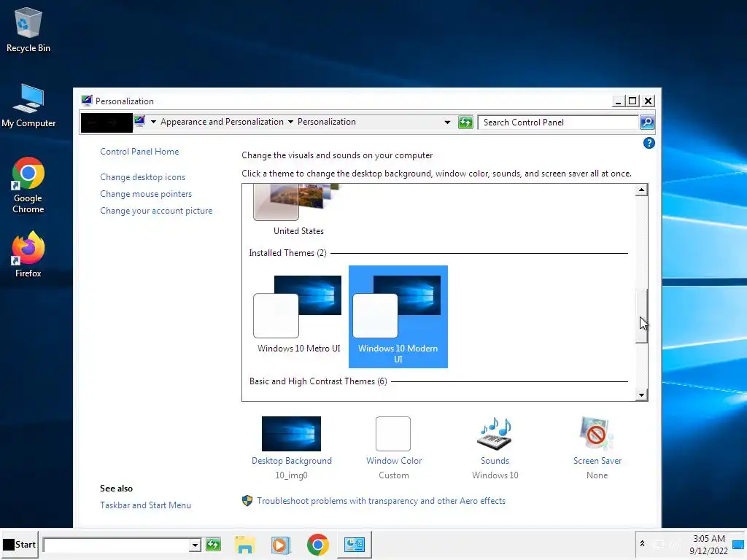Viewport: 747px width, 560px height.
Task: Open the Recycle Bin desktop icon
Action: (28, 29)
